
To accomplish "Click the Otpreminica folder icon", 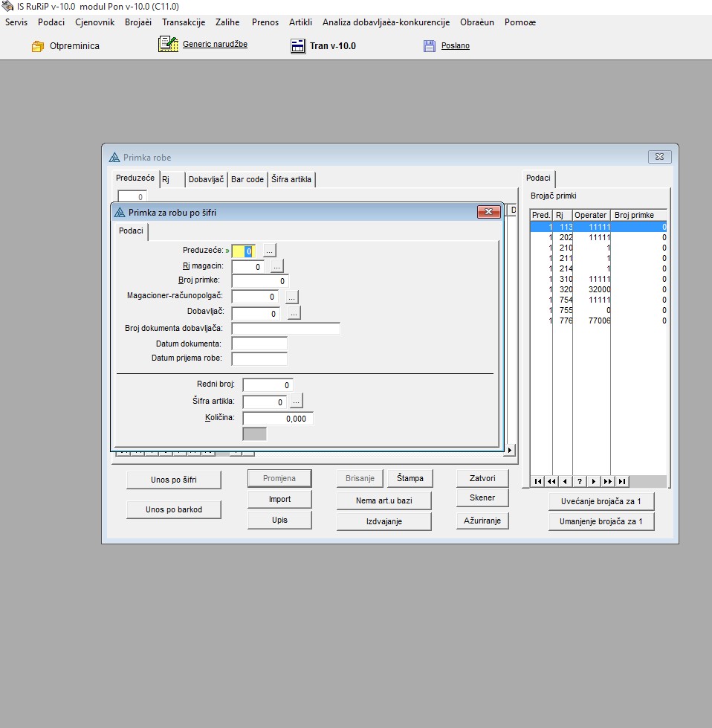I will coord(38,46).
